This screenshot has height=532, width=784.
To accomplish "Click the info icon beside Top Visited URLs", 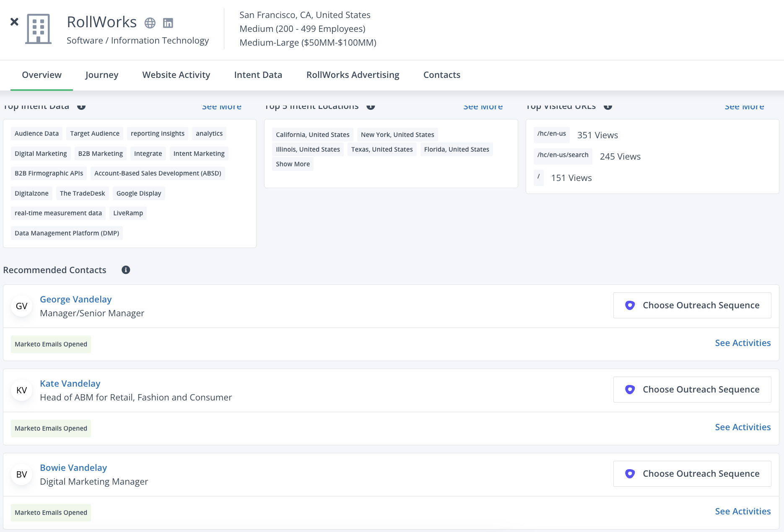I will (x=608, y=106).
